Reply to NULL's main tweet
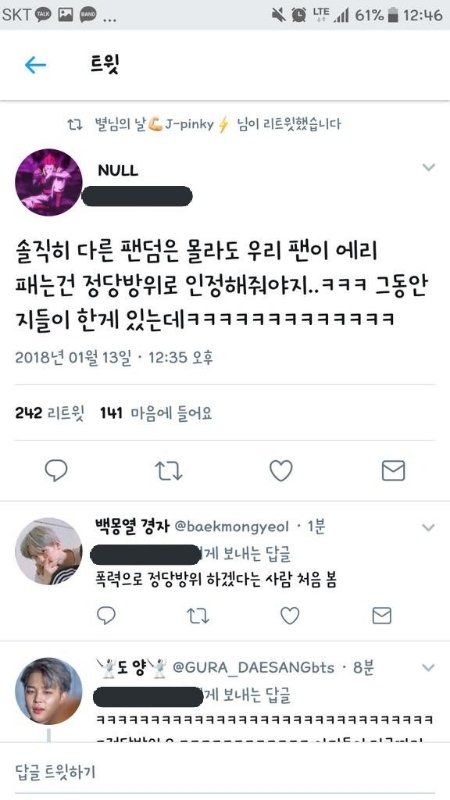 56,470
